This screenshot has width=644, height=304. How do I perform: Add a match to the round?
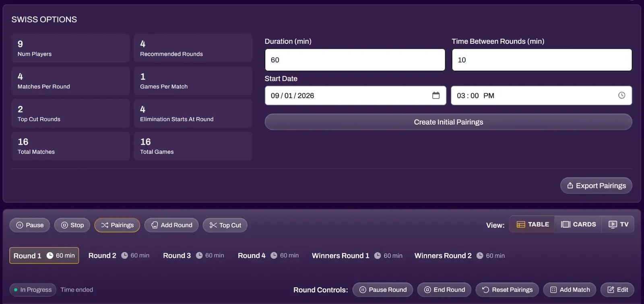[570, 290]
